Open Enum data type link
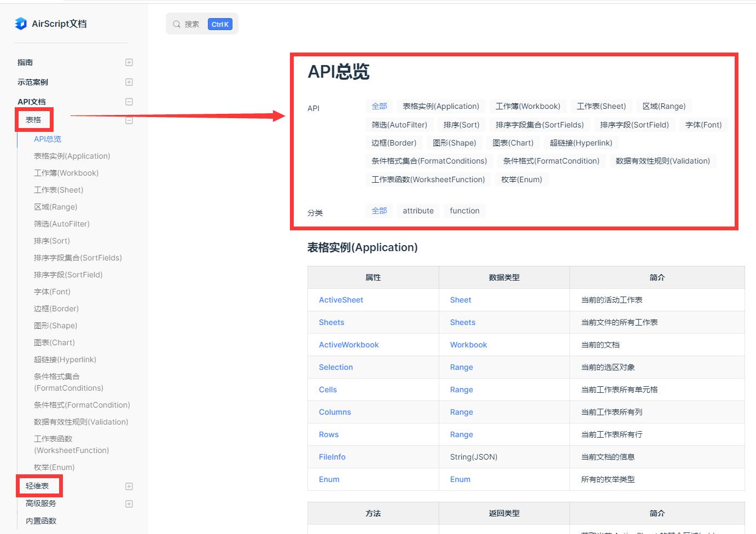 tap(460, 479)
